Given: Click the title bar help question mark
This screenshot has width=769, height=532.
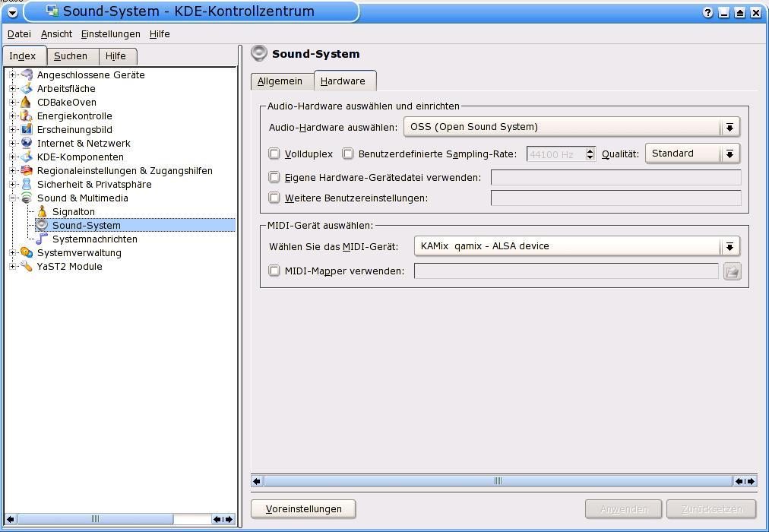Looking at the screenshot, I should tap(707, 13).
